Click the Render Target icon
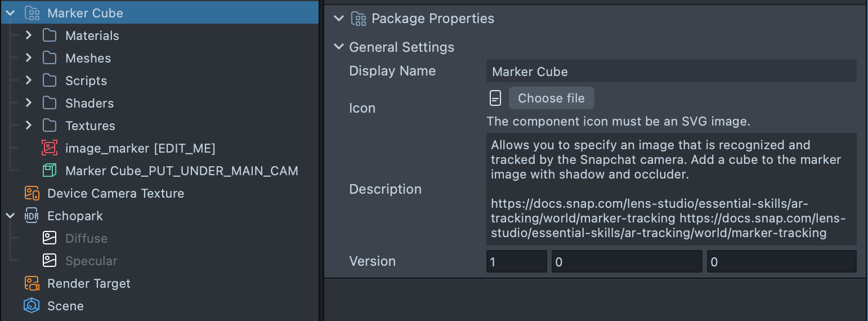The image size is (868, 321). pyautogui.click(x=32, y=283)
